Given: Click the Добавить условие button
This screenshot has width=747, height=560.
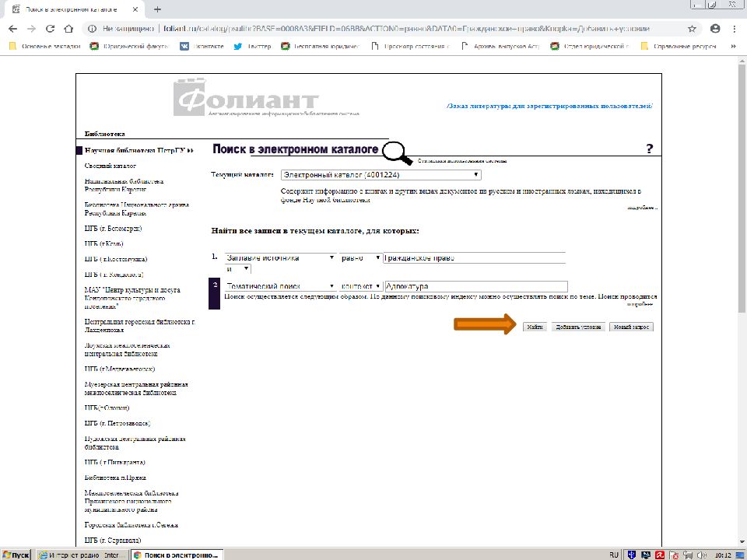Looking at the screenshot, I should tap(577, 327).
